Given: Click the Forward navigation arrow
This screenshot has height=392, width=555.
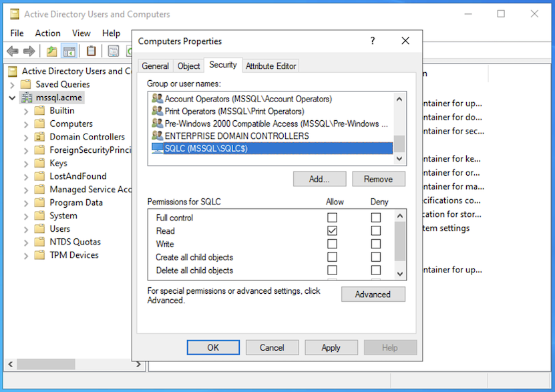Looking at the screenshot, I should (28, 51).
